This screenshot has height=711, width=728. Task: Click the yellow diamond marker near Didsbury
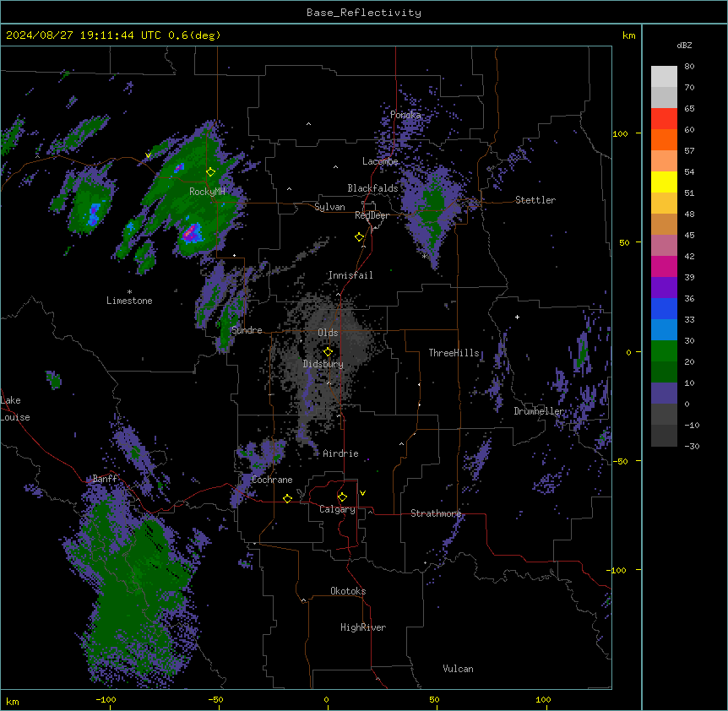point(328,352)
